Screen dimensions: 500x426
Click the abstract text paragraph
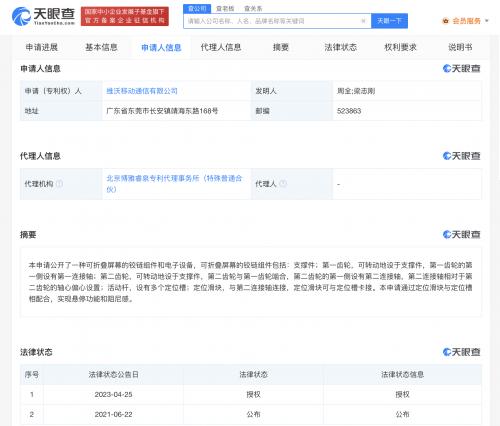(251, 282)
